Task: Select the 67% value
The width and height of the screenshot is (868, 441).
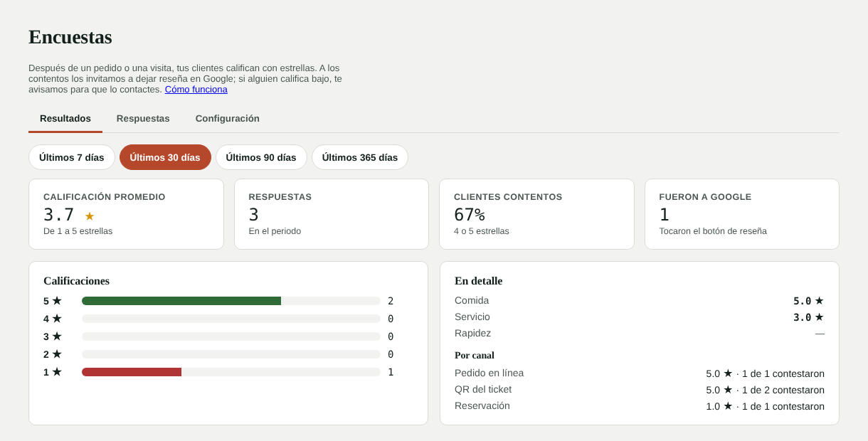Action: [x=470, y=215]
